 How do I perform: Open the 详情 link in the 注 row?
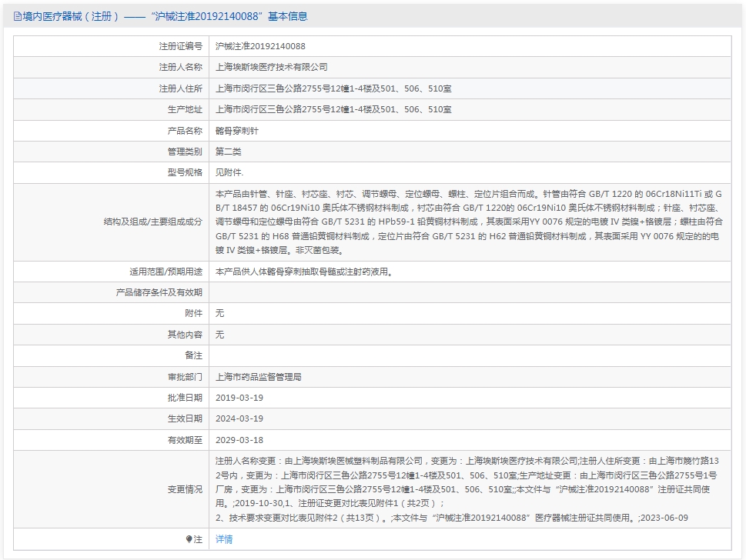224,539
